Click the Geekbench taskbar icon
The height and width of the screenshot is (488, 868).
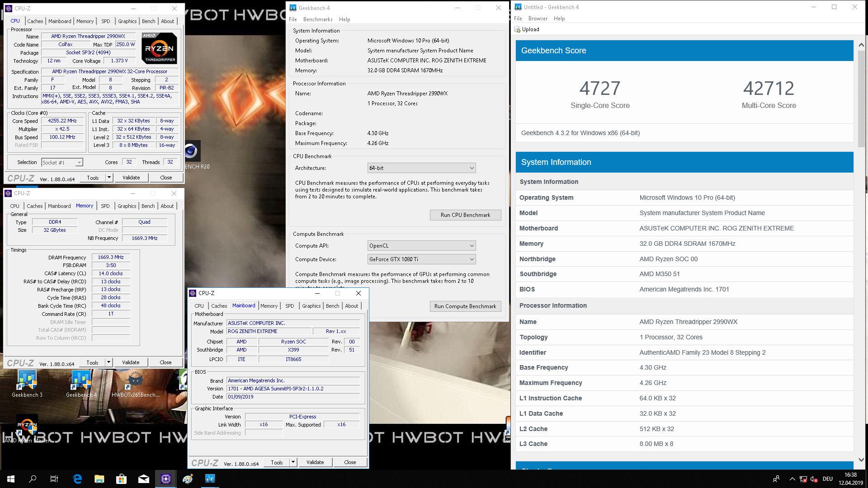coord(210,479)
